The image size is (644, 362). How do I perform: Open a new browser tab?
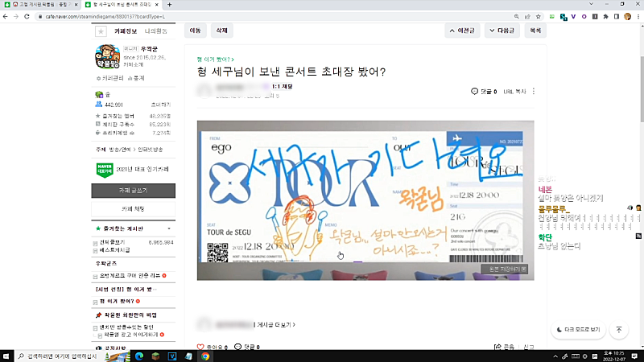tap(169, 5)
